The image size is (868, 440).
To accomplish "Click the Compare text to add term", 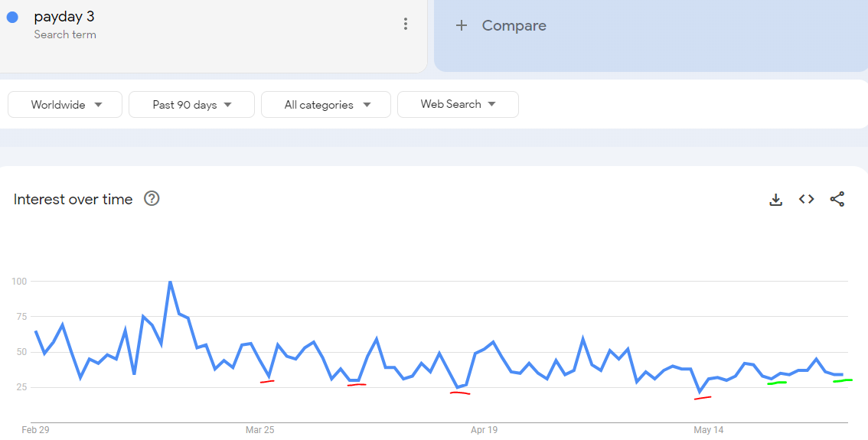I will pyautogui.click(x=514, y=25).
